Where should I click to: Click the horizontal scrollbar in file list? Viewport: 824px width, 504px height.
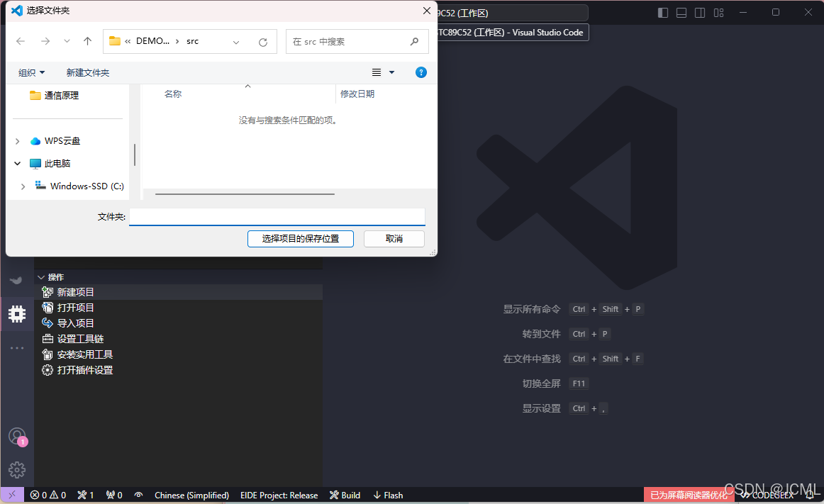coord(245,194)
